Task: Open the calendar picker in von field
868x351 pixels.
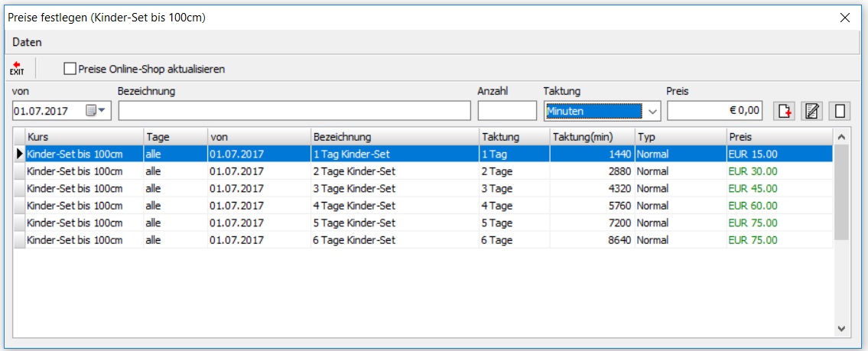Action: 90,112
